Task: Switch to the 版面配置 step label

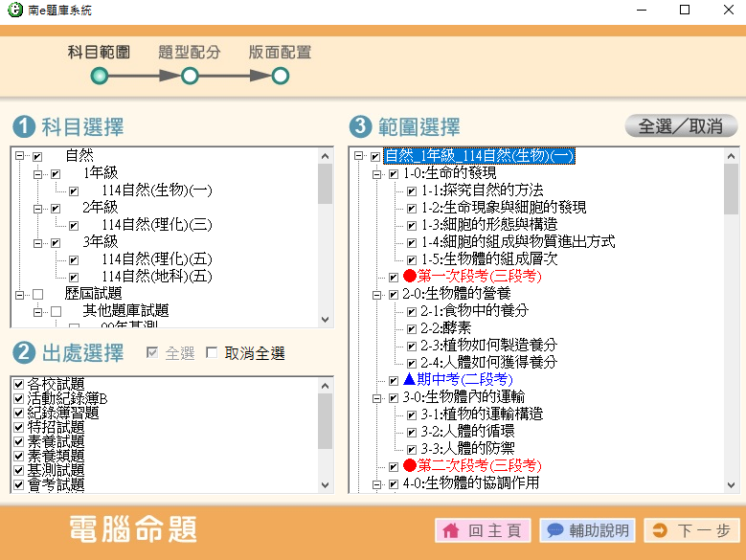Action: [x=280, y=52]
